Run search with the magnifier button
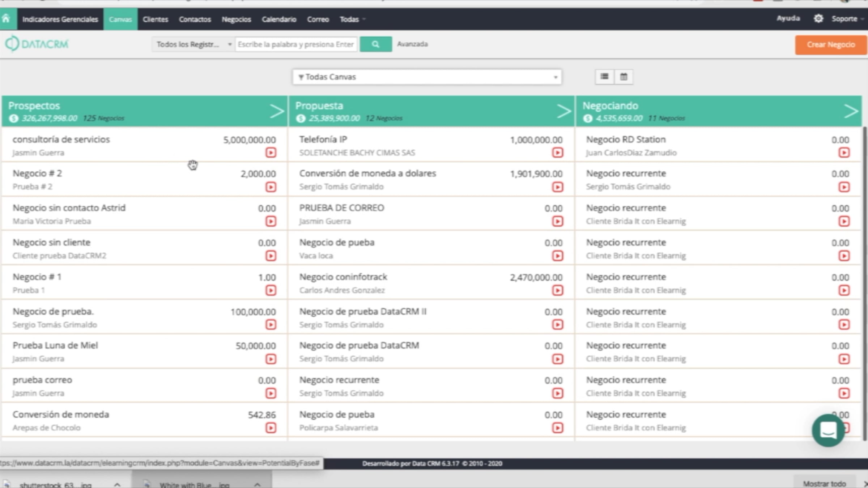This screenshot has width=868, height=488. click(x=376, y=44)
